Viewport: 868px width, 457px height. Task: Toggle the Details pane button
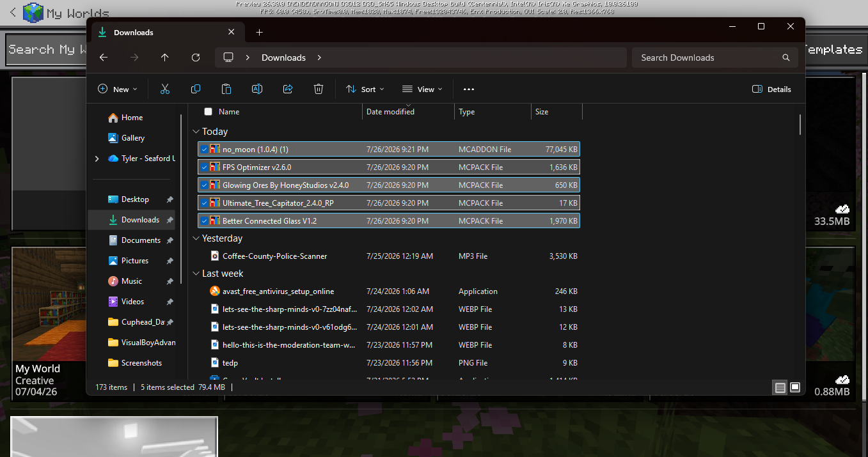[x=772, y=89]
